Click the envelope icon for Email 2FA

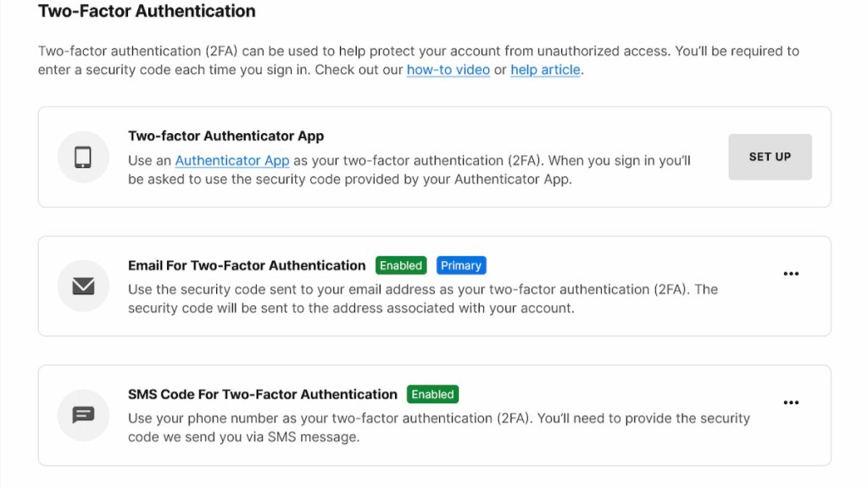pos(82,286)
